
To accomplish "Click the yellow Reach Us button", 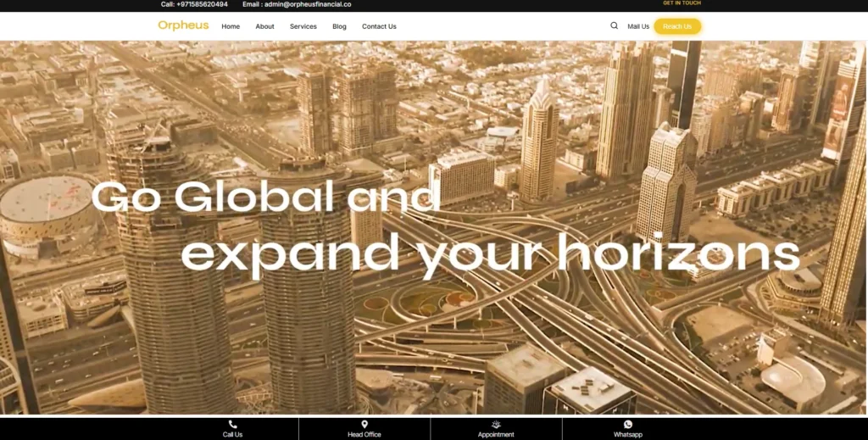I will pyautogui.click(x=677, y=26).
